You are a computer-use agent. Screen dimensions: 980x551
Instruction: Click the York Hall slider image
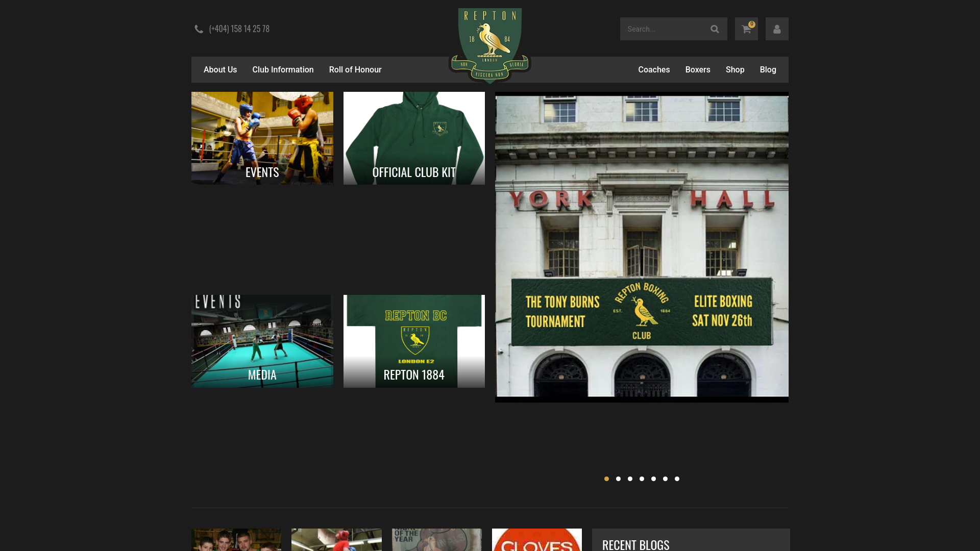[x=642, y=247]
